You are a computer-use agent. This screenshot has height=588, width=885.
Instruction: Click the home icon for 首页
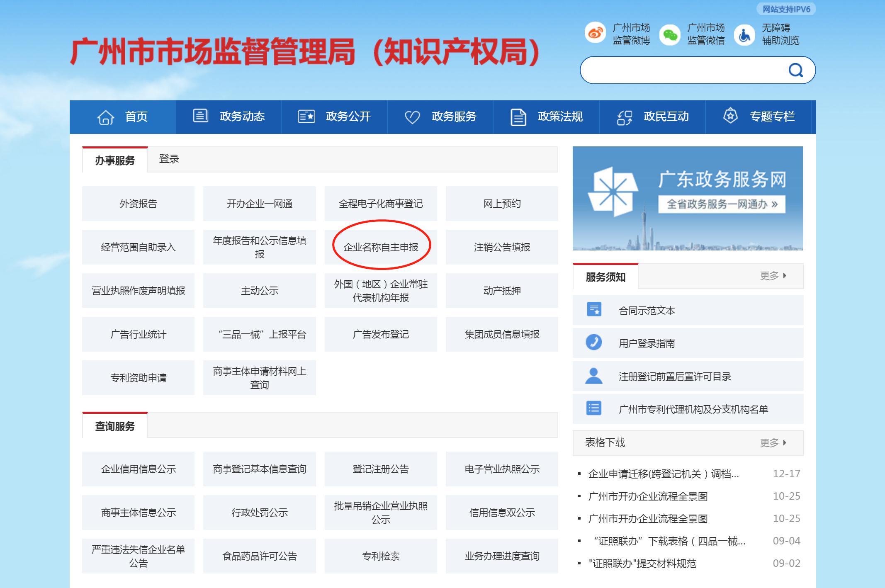105,117
